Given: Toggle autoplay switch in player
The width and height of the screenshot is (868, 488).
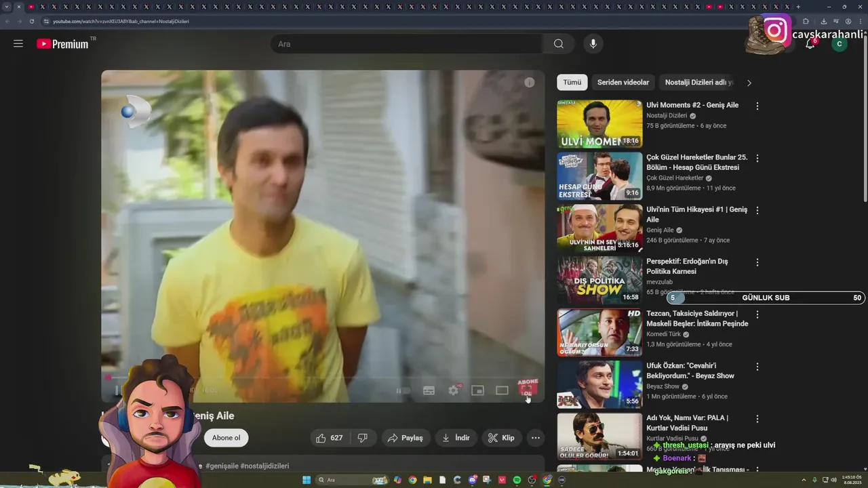Looking at the screenshot, I should (403, 390).
